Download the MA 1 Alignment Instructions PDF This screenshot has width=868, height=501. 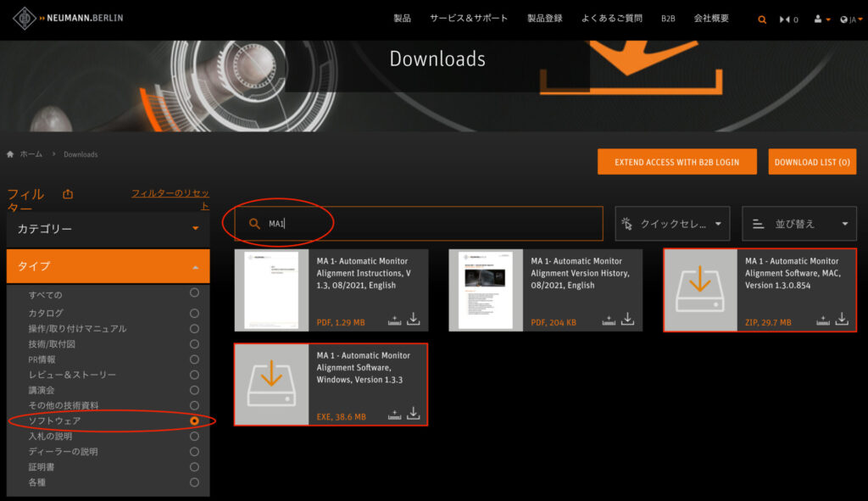coord(414,319)
